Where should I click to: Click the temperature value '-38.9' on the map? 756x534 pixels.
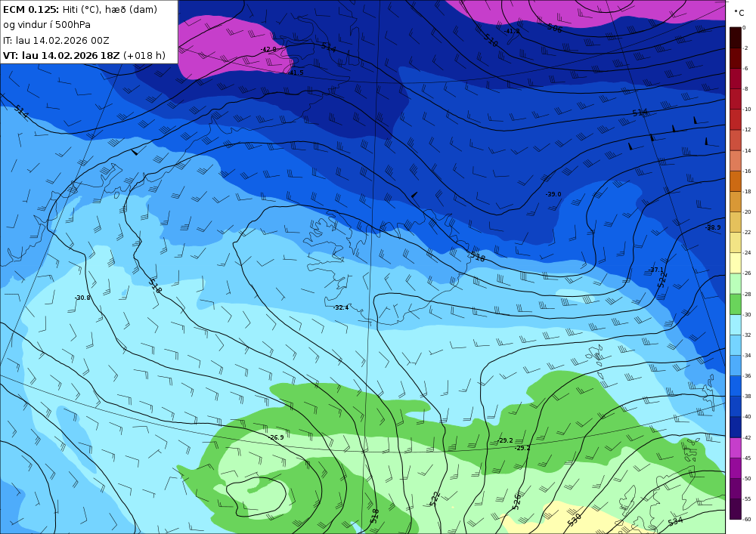tap(713, 228)
